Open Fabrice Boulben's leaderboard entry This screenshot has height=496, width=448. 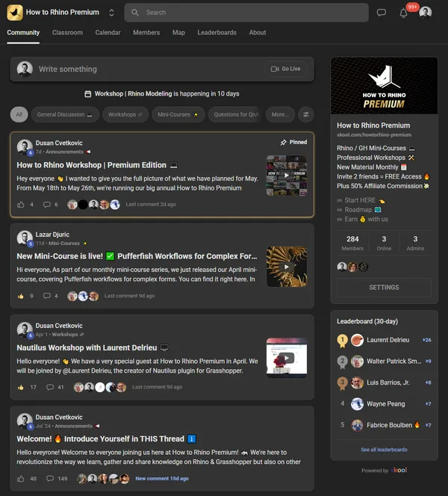(384, 425)
